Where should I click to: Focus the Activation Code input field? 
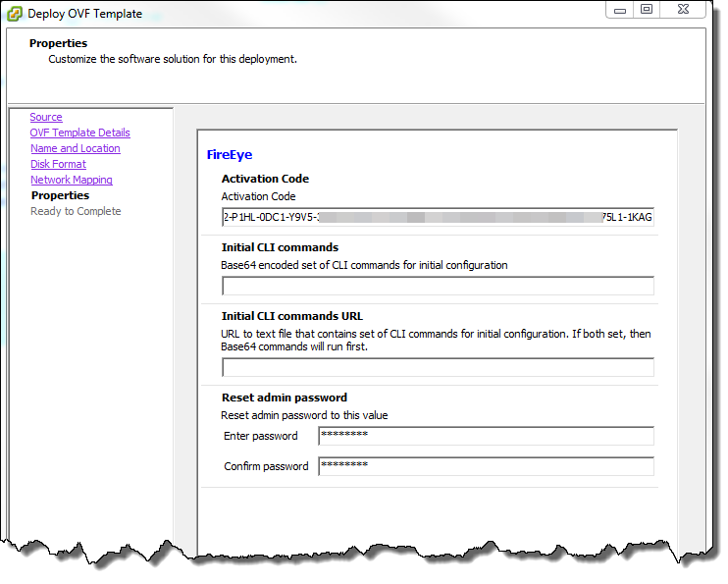point(438,217)
